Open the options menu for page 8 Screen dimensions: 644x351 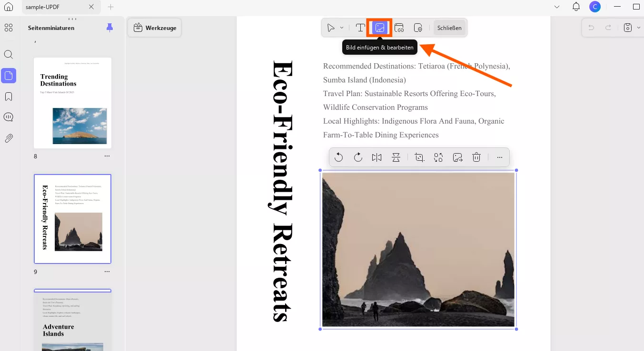107,156
